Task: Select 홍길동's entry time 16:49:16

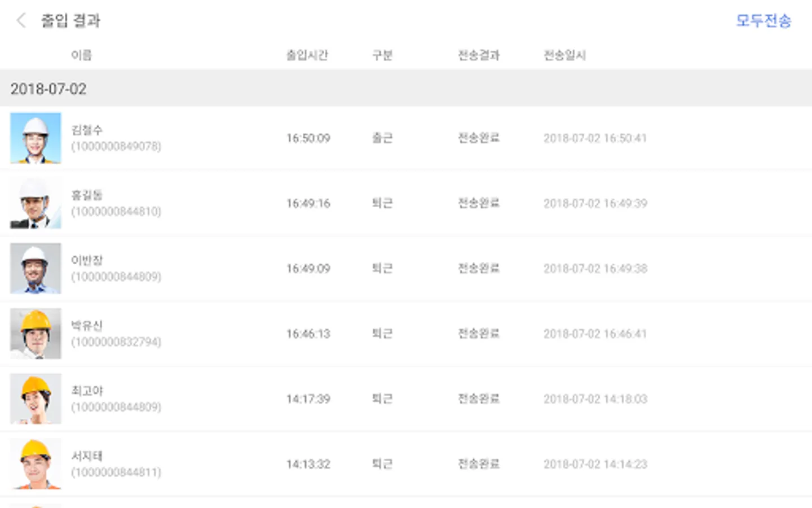Action: click(x=308, y=203)
